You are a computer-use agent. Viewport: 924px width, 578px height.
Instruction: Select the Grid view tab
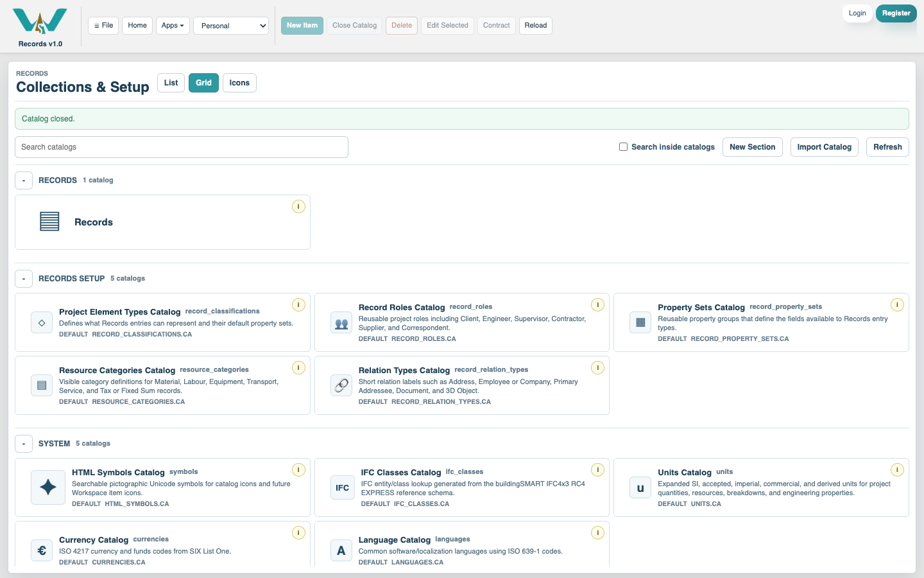click(x=203, y=83)
